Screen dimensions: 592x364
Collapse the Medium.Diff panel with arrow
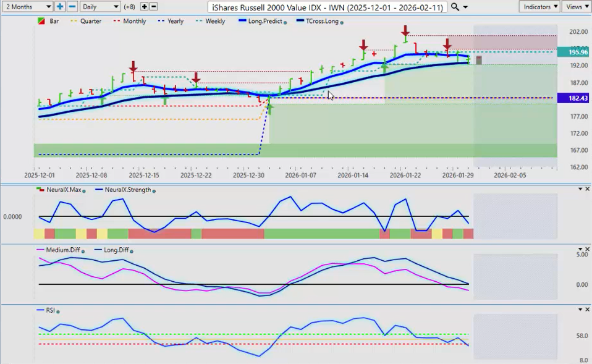coord(580,250)
